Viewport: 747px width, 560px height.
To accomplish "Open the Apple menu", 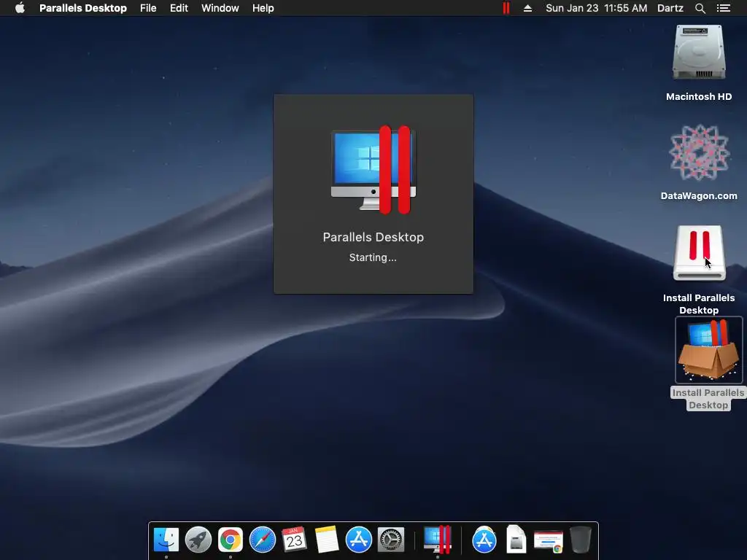I will (20, 8).
